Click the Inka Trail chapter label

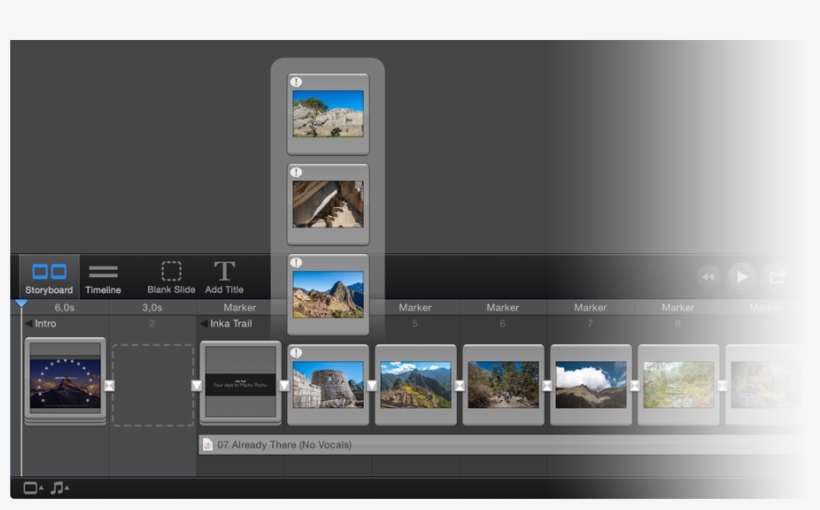[231, 324]
